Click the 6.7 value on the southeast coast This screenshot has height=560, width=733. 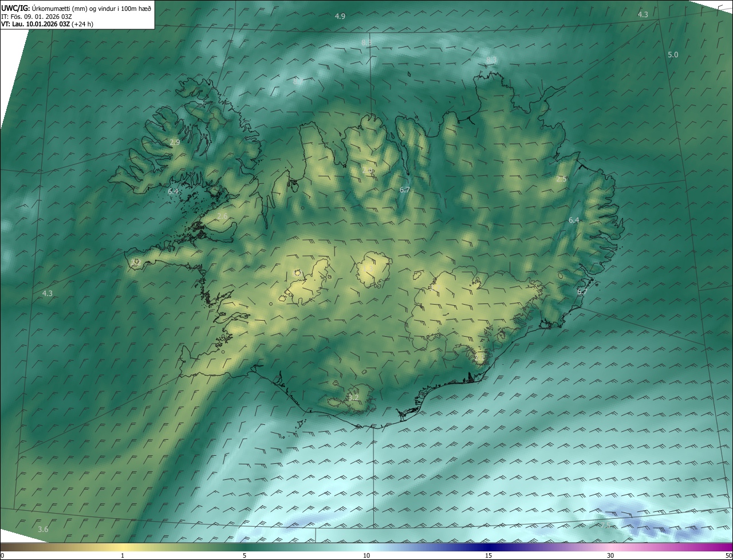[582, 291]
